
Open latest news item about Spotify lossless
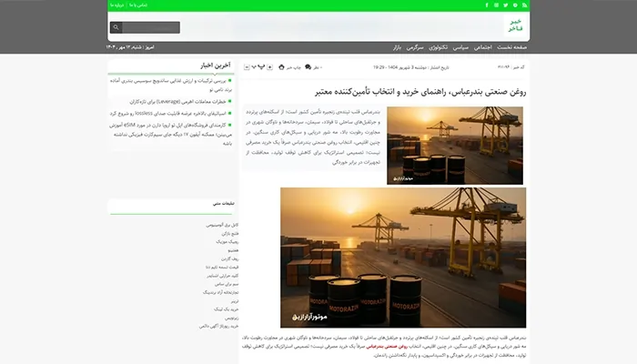[167, 114]
